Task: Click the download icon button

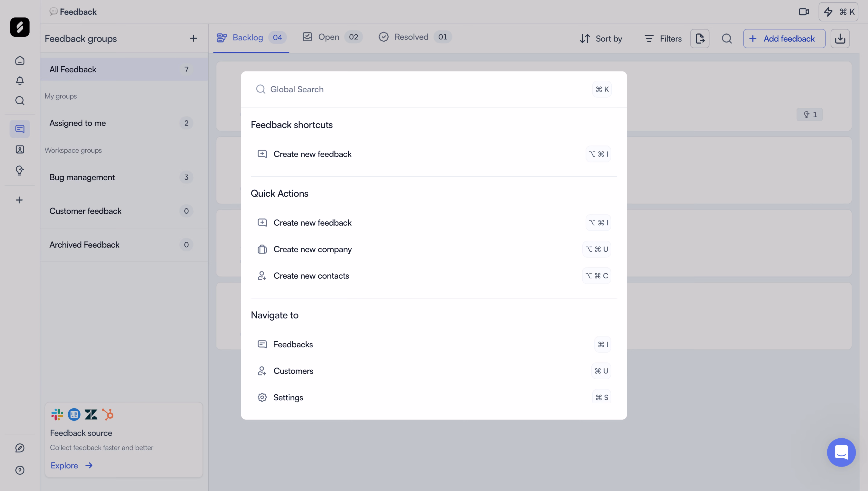Action: (840, 38)
